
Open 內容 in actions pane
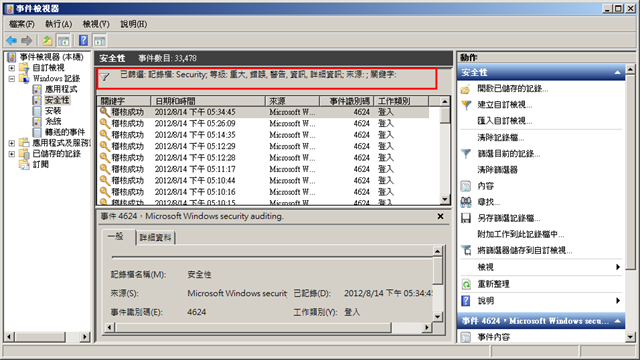(x=485, y=186)
